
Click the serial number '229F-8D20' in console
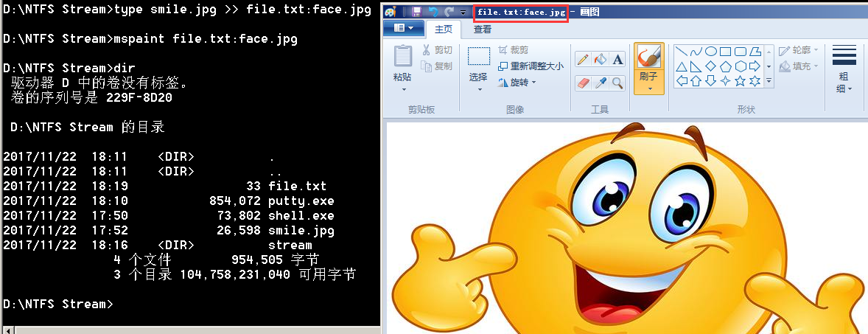coord(139,98)
